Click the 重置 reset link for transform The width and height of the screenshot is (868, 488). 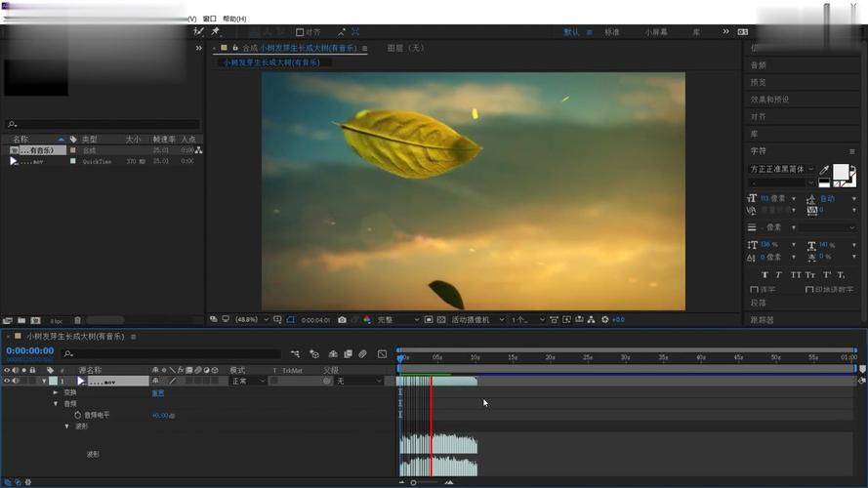pyautogui.click(x=157, y=392)
